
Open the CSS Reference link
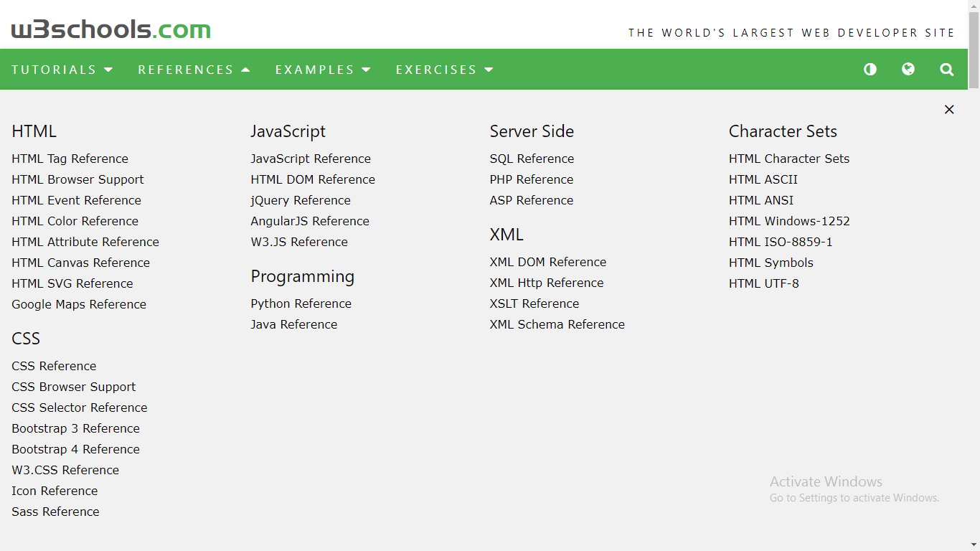coord(54,366)
